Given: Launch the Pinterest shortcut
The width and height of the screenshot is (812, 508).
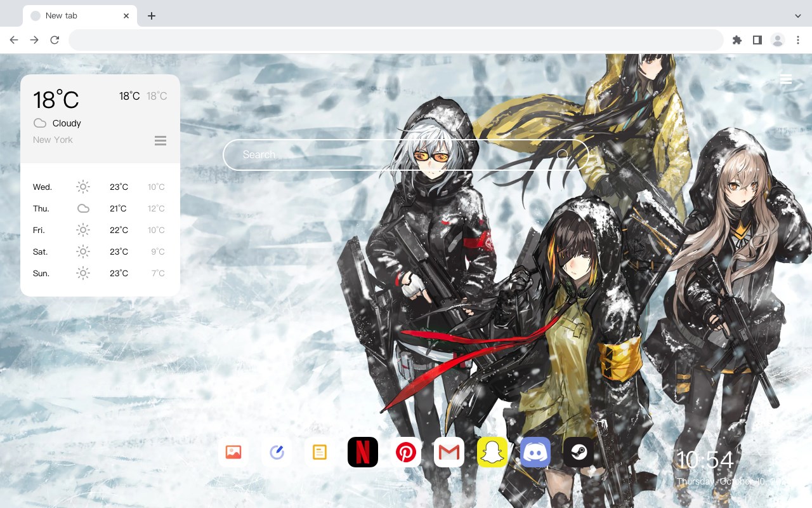Looking at the screenshot, I should (406, 452).
